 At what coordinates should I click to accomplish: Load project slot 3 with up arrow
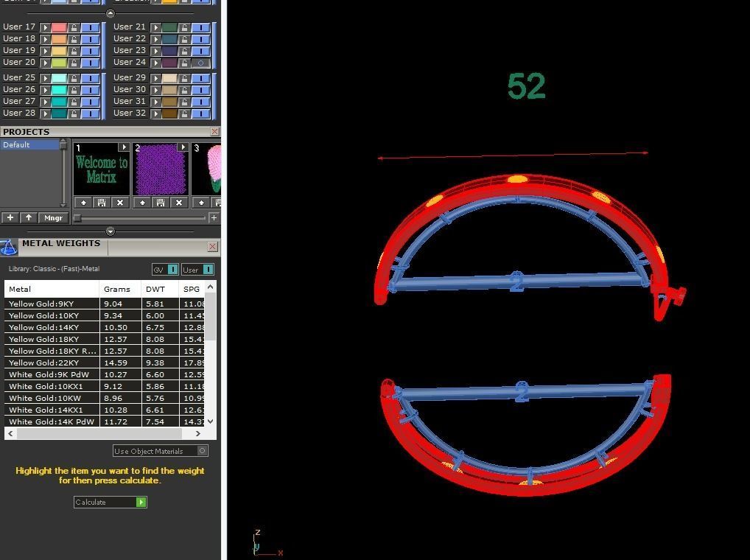[x=201, y=203]
